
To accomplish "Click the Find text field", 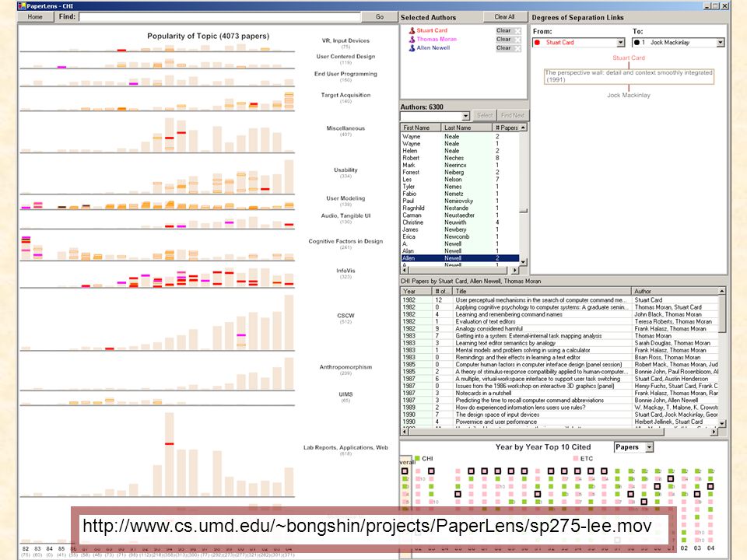I will tap(219, 16).
